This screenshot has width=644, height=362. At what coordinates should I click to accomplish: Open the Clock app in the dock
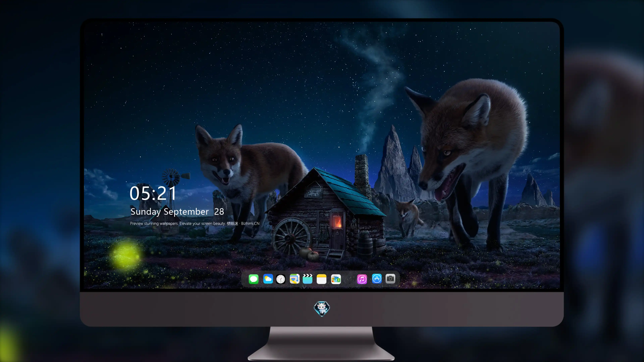pos(281,279)
